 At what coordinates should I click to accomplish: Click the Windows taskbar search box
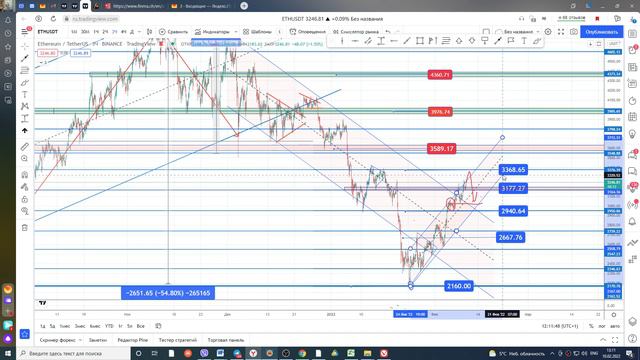(x=73, y=353)
